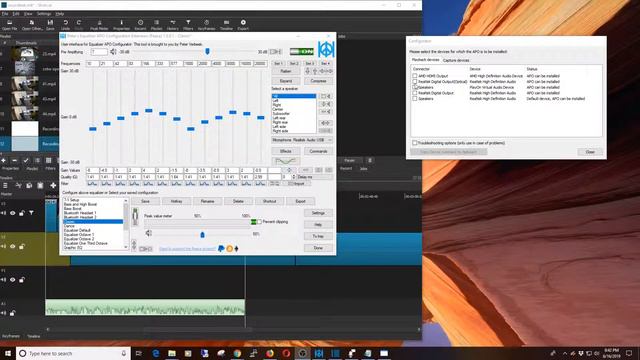Check Realtek Digital Output device checkbox
The height and width of the screenshot is (360, 640).
point(415,93)
